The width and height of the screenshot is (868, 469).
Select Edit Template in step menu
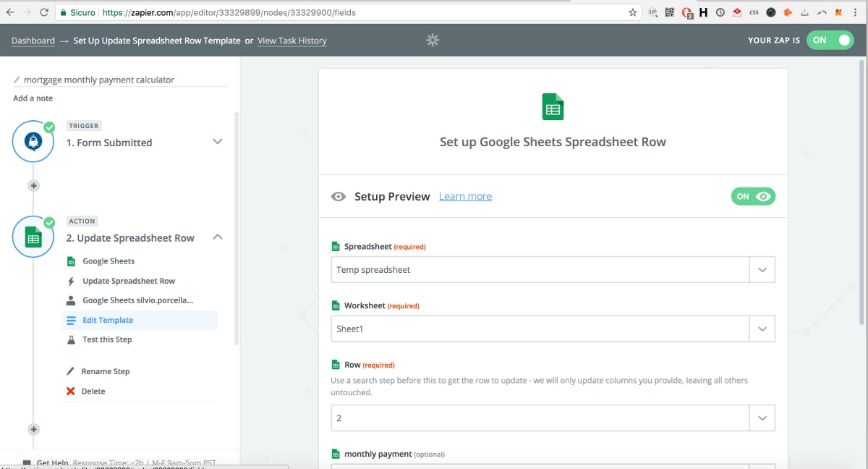click(x=108, y=320)
